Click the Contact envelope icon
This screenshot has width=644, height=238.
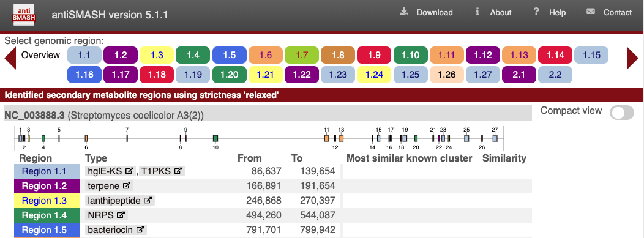pos(591,12)
